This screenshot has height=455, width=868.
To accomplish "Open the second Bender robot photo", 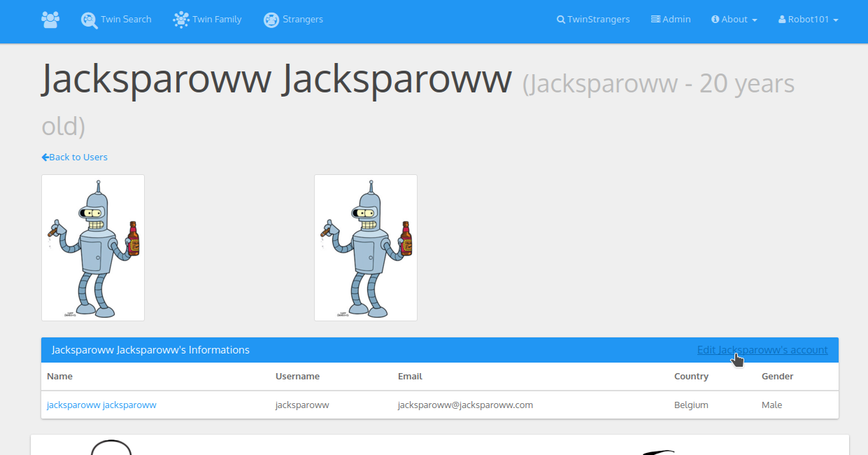I will pos(366,248).
